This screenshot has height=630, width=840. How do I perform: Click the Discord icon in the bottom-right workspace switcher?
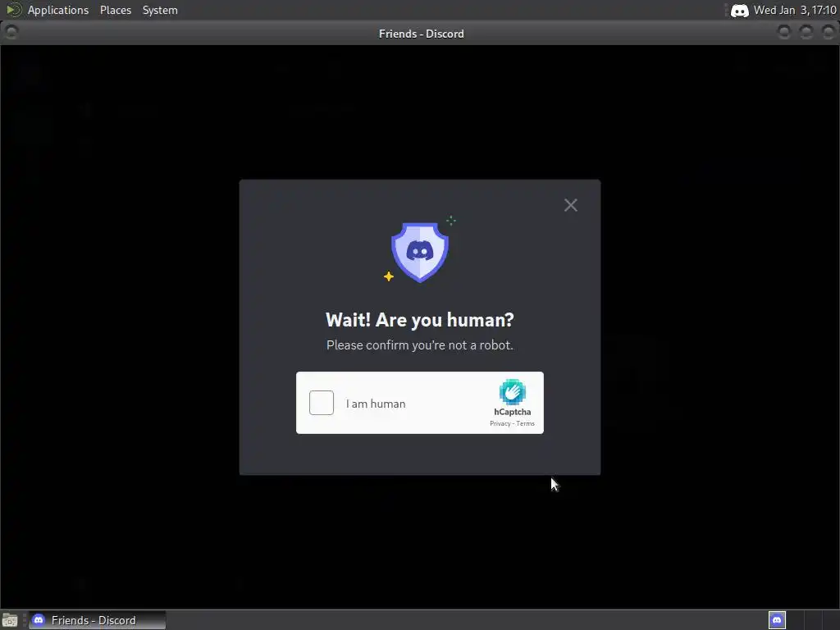coord(777,620)
